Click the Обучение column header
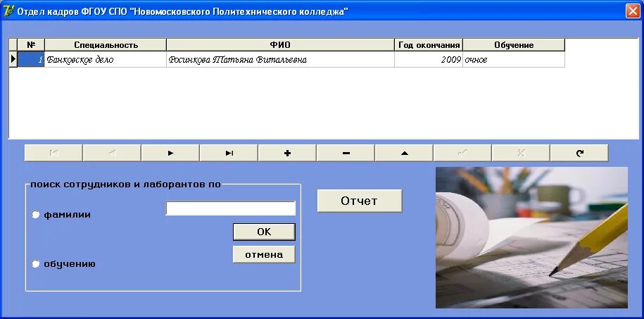Screen dimensions: 644x319 (x=514, y=45)
